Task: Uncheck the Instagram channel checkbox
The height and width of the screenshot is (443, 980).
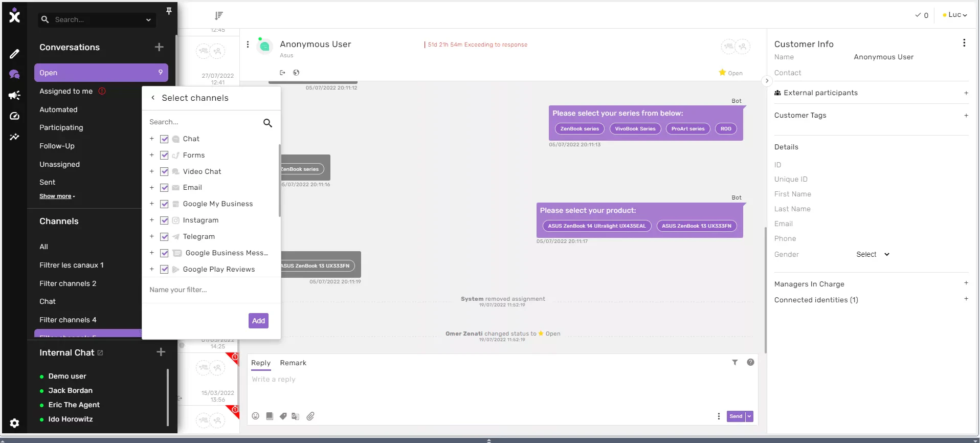Action: coord(164,220)
